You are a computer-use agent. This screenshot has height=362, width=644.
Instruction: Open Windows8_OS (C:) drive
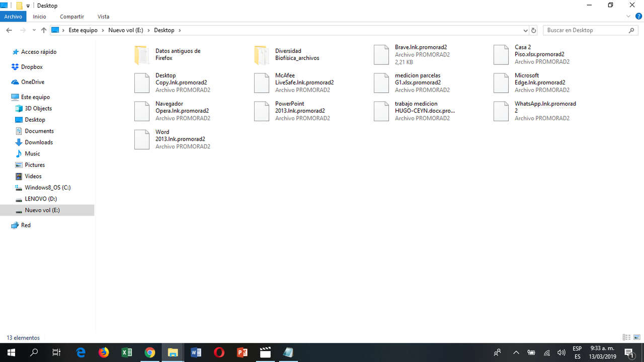point(48,188)
